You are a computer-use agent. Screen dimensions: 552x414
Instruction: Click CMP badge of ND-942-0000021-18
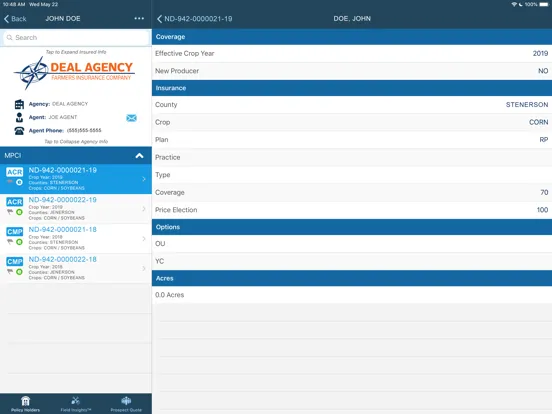pos(14,232)
